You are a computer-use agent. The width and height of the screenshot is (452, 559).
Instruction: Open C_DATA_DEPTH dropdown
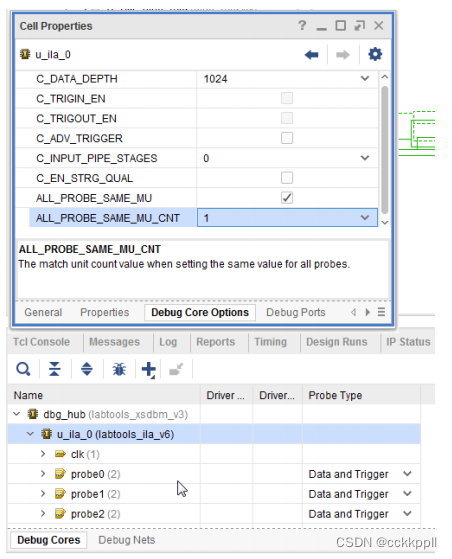click(x=365, y=78)
